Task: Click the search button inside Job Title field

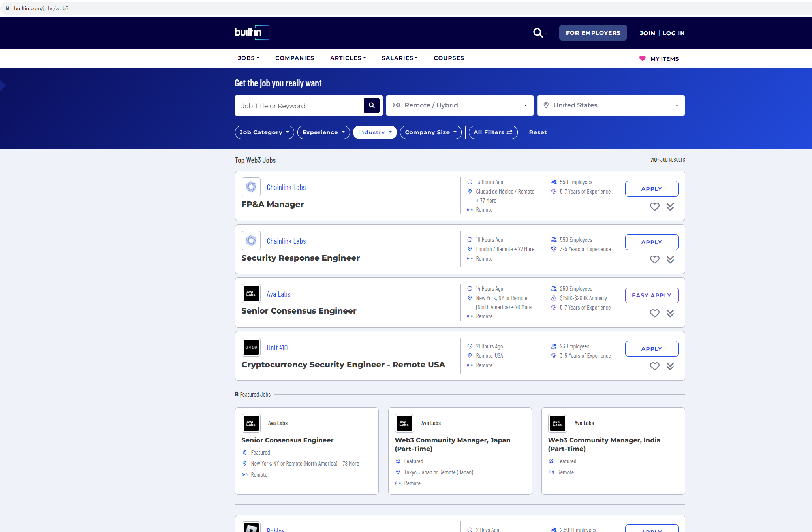Action: [371, 105]
